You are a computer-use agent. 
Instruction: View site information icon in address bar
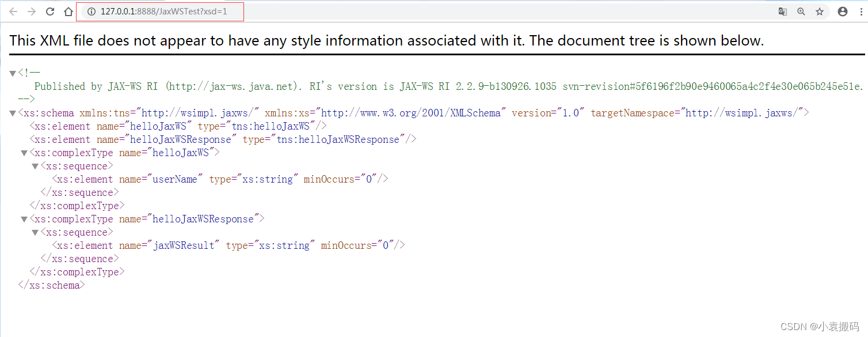[x=91, y=12]
